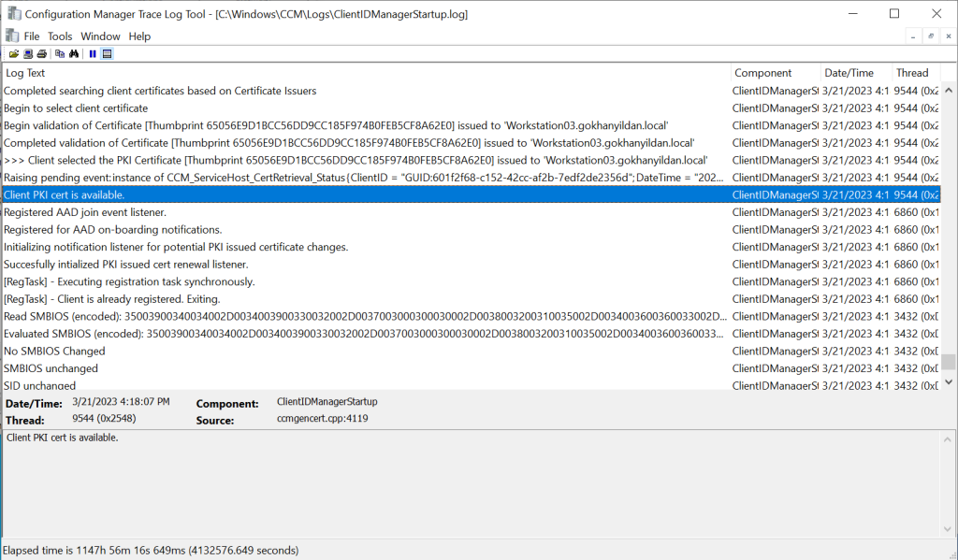The height and width of the screenshot is (560, 958).
Task: Open the Window menu
Action: 100,36
